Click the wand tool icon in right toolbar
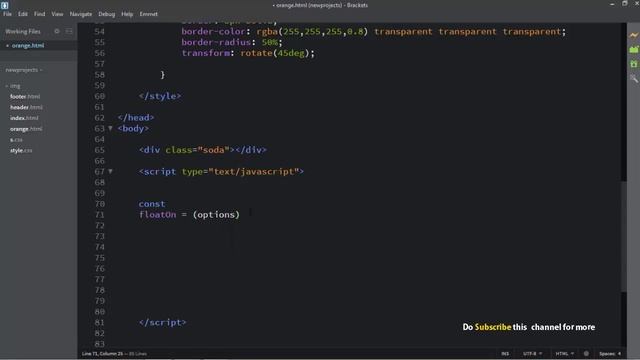 [633, 78]
